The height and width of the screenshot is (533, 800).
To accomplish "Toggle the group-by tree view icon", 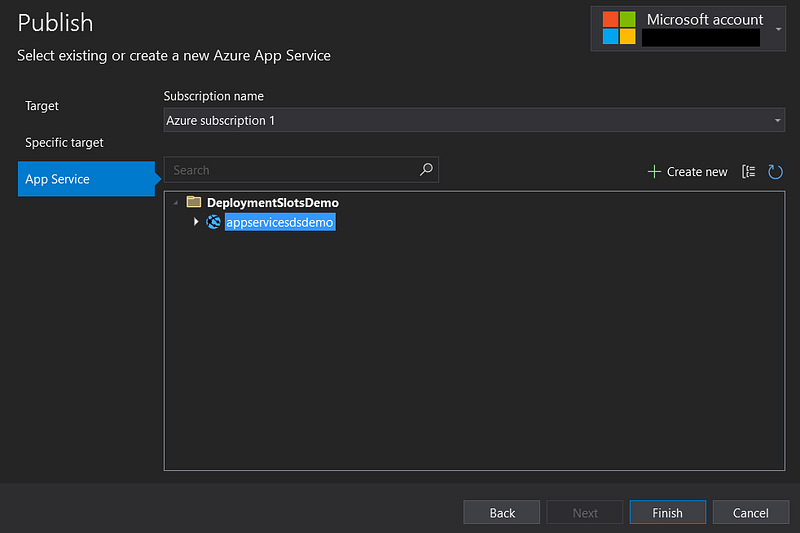I will (749, 172).
